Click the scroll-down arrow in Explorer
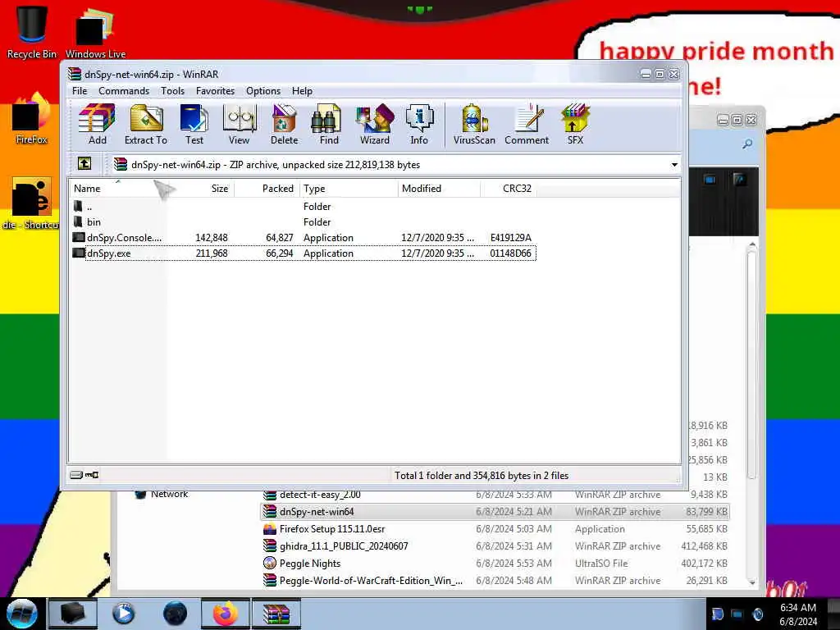Image resolution: width=840 pixels, height=630 pixels. point(752,582)
